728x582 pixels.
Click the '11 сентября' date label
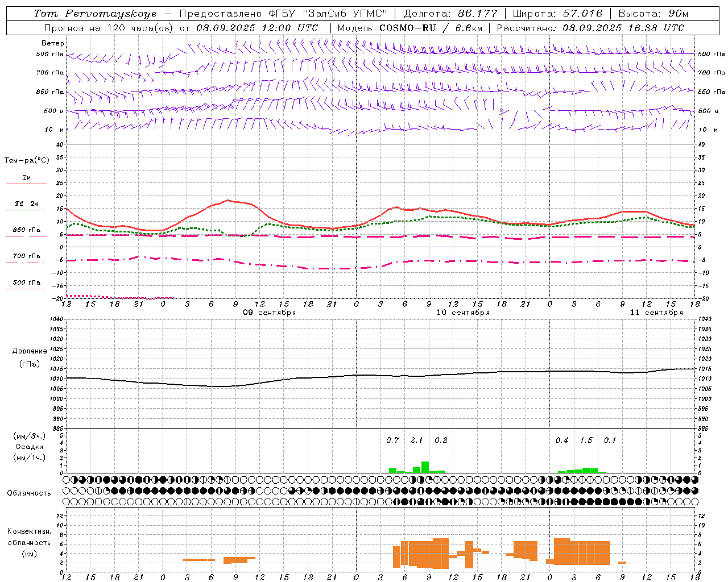click(656, 313)
